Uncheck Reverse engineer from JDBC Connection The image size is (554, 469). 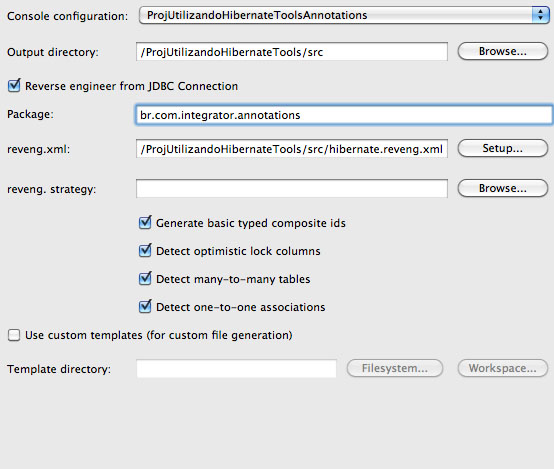point(14,86)
